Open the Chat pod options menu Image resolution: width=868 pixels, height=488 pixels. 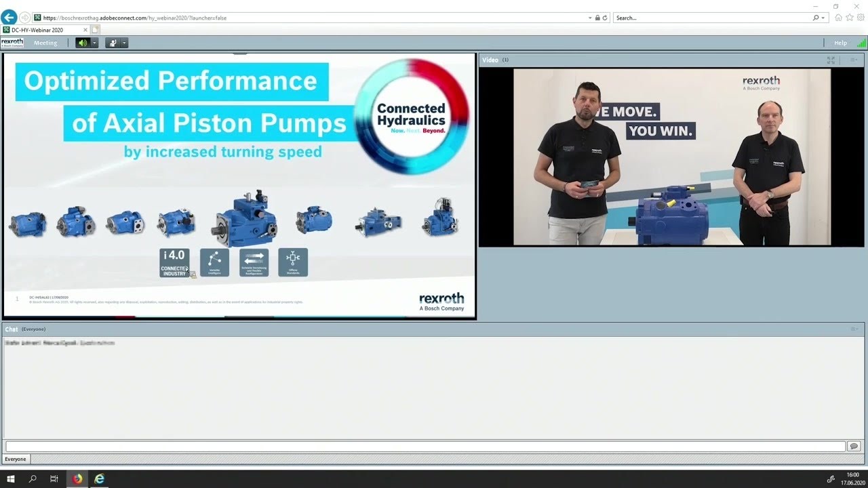(854, 329)
